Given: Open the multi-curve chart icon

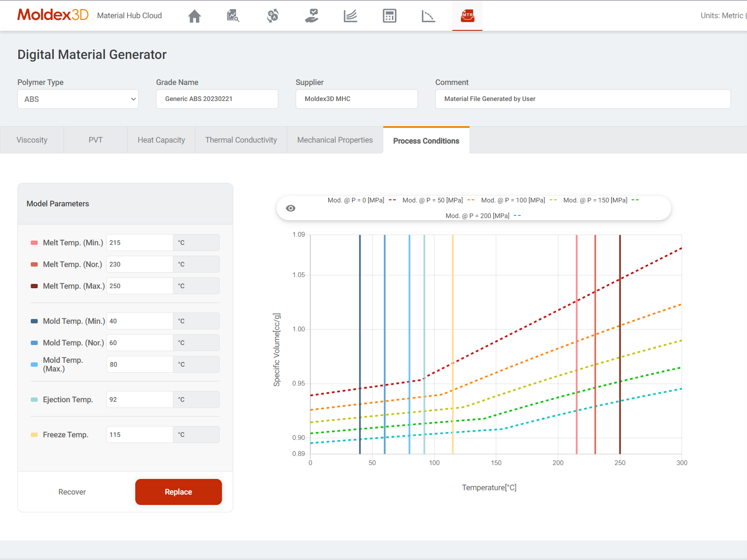Looking at the screenshot, I should (x=350, y=16).
